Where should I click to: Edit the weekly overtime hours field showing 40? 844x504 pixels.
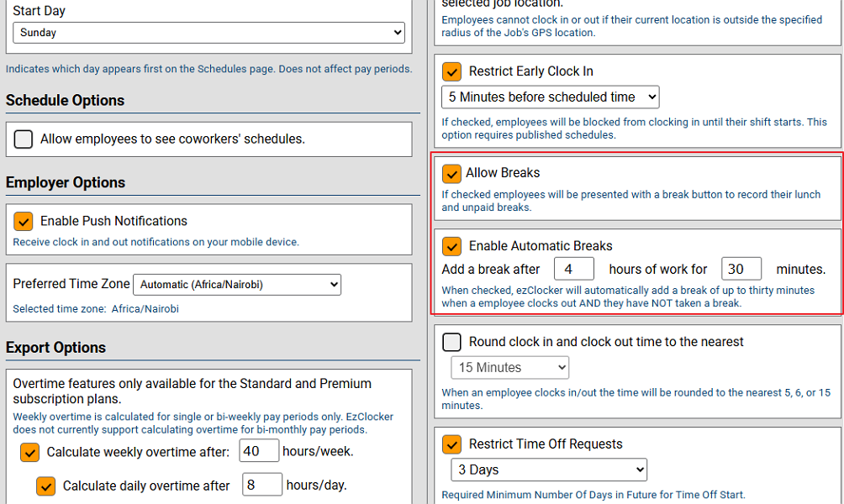259,451
